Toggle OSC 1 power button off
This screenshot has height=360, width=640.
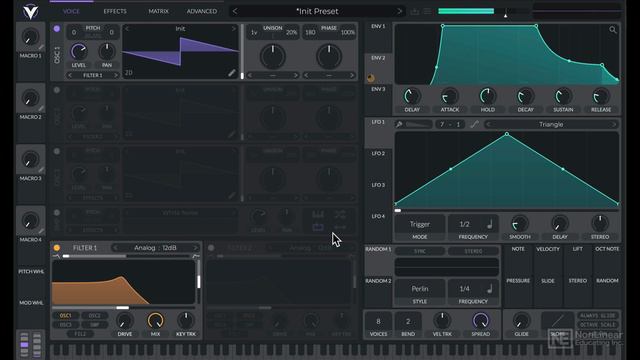tap(57, 29)
